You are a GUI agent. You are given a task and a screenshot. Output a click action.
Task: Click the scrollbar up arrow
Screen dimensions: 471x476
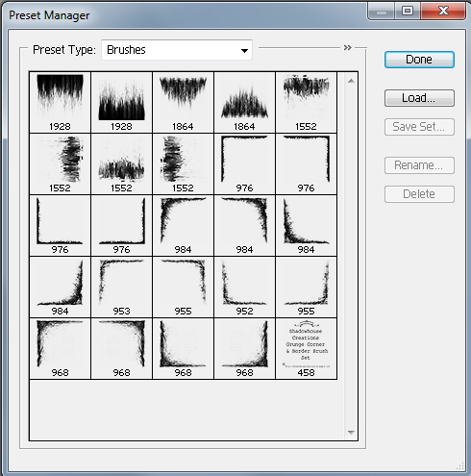(351, 81)
